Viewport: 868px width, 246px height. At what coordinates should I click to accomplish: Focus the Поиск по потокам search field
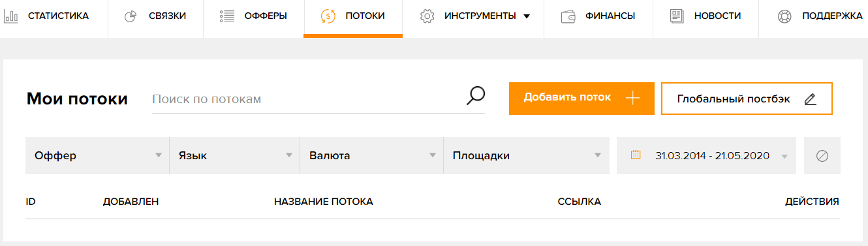point(307,99)
